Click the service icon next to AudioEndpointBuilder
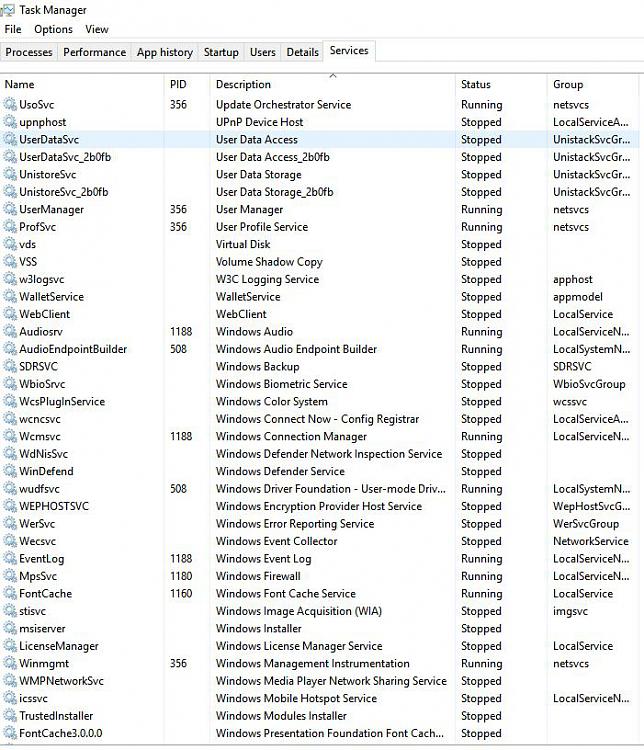The height and width of the screenshot is (750, 644). tap(10, 349)
